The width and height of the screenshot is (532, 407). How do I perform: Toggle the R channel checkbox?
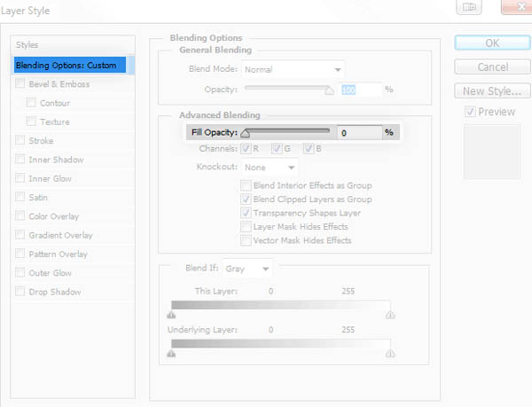[x=246, y=148]
